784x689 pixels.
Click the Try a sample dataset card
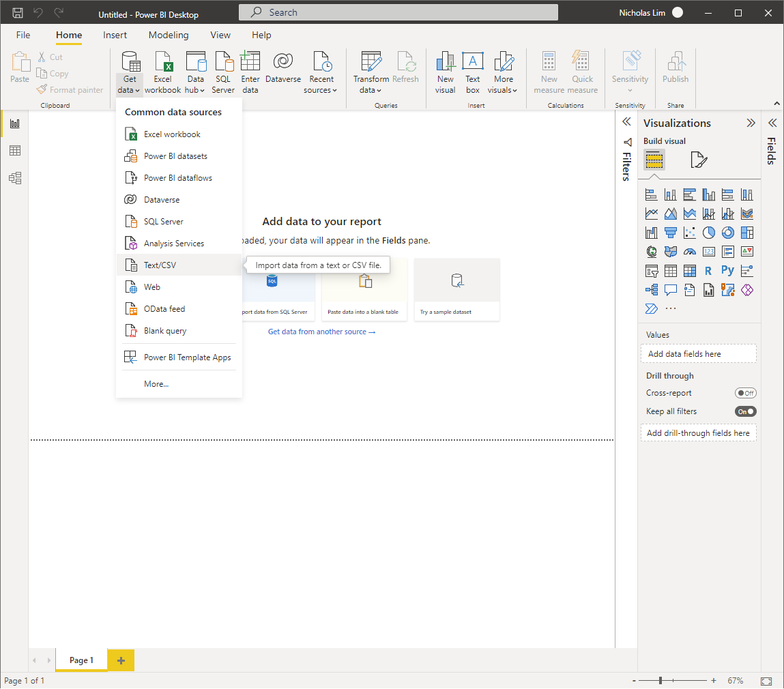coord(456,289)
